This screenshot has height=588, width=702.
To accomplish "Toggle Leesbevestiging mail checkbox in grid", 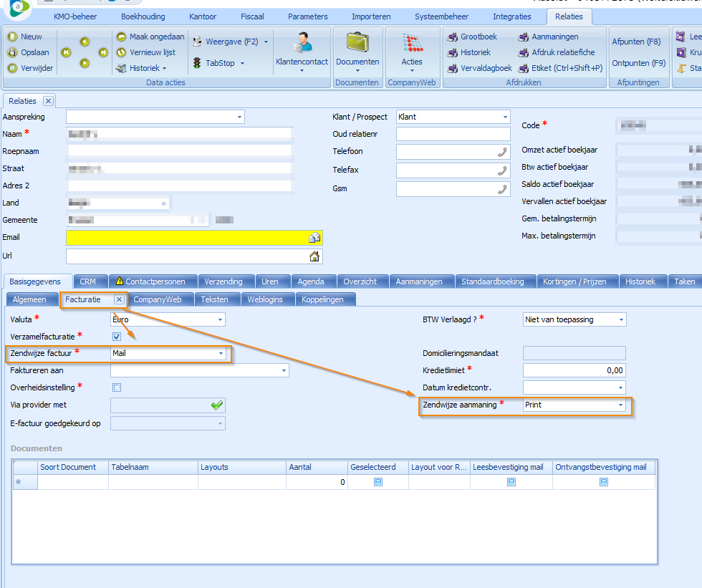I will [511, 483].
